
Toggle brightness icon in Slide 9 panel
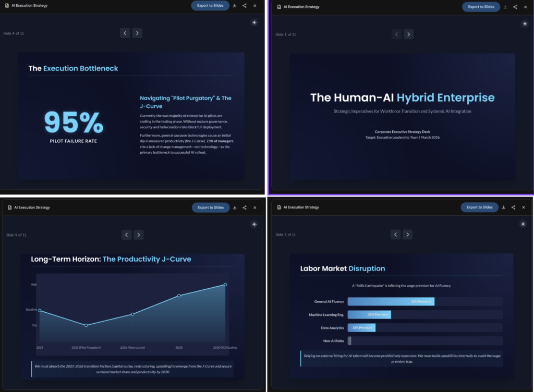pyautogui.click(x=254, y=224)
